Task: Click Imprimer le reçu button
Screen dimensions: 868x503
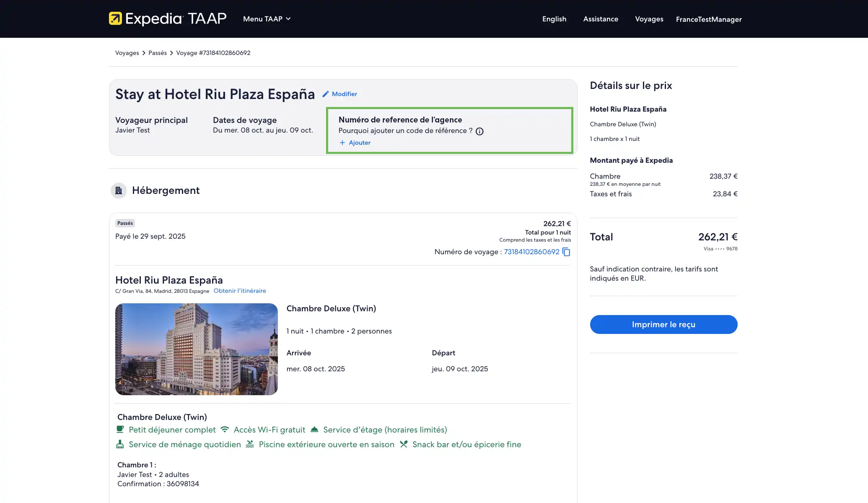Action: pos(663,324)
